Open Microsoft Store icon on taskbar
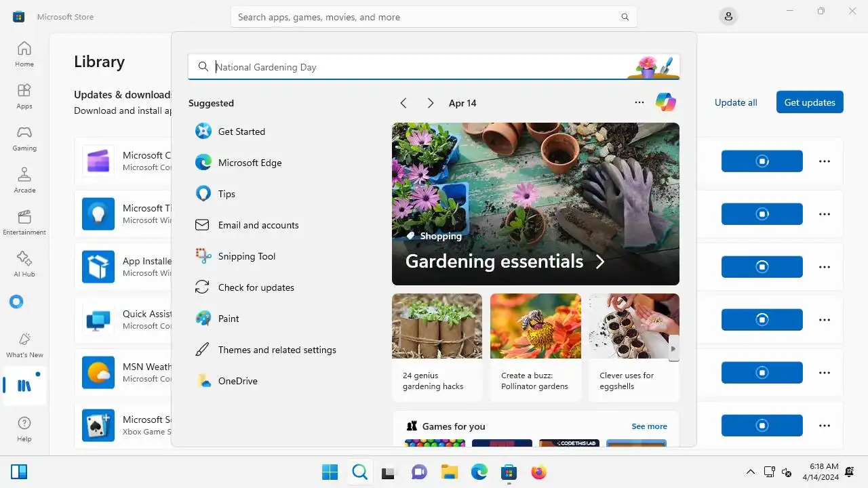Image resolution: width=868 pixels, height=488 pixels. coord(509,472)
